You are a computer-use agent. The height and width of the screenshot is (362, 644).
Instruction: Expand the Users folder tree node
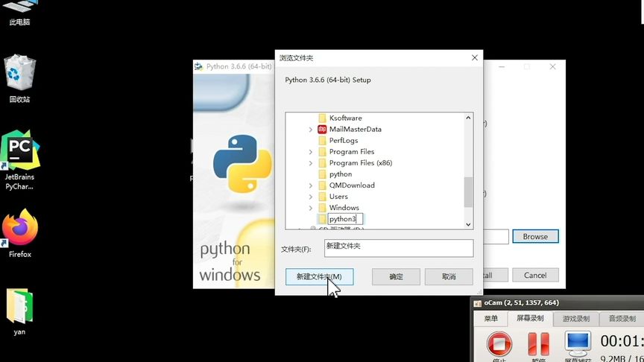pos(311,197)
